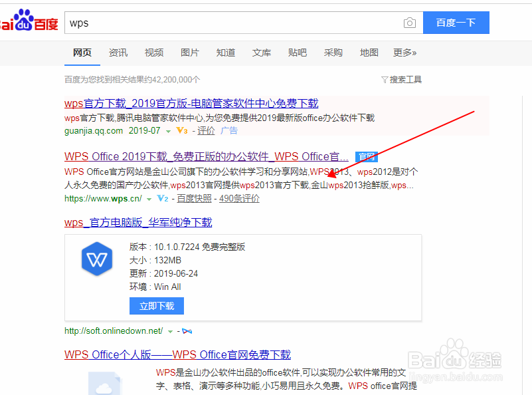Switch to the 视频 tab
The image size is (532, 395).
point(153,53)
